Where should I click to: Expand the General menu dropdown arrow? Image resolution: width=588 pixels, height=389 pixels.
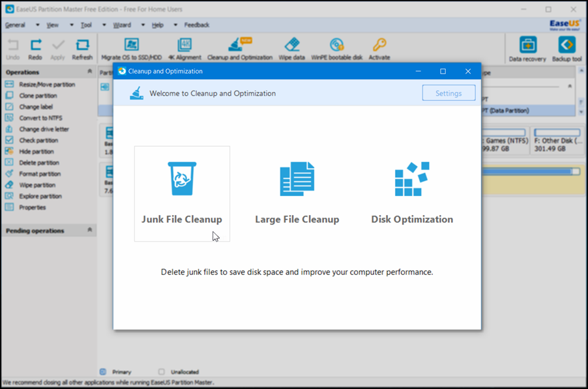click(x=38, y=25)
